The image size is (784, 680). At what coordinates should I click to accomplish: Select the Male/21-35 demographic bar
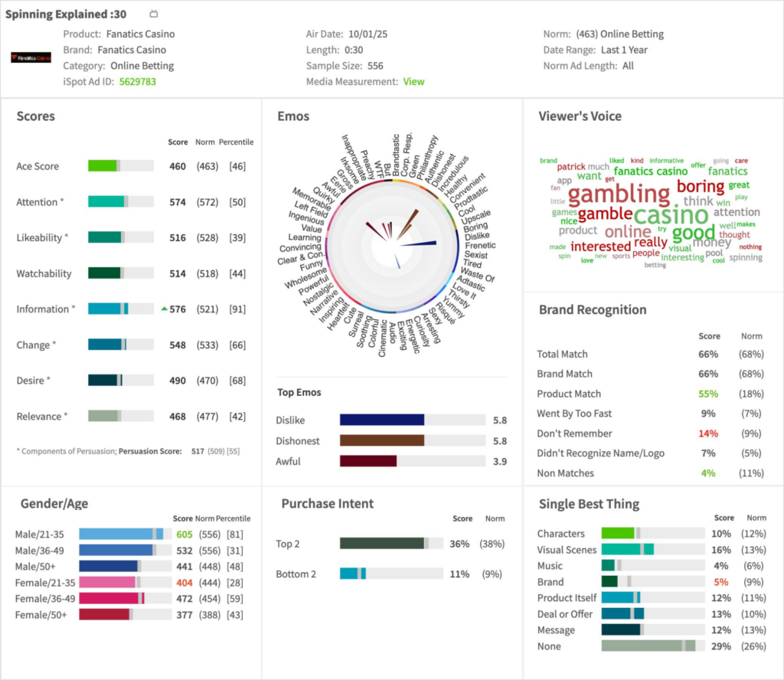[x=116, y=534]
